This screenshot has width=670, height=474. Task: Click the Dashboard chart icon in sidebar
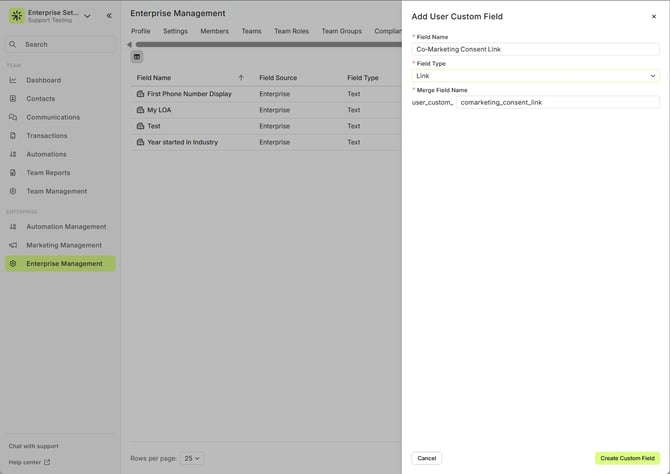tap(13, 80)
